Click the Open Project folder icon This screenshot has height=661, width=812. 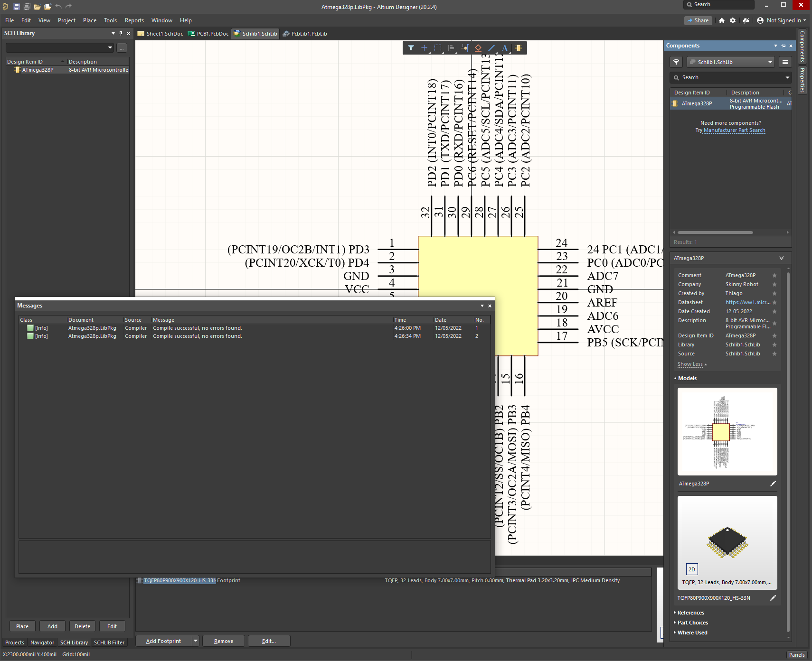(x=47, y=7)
